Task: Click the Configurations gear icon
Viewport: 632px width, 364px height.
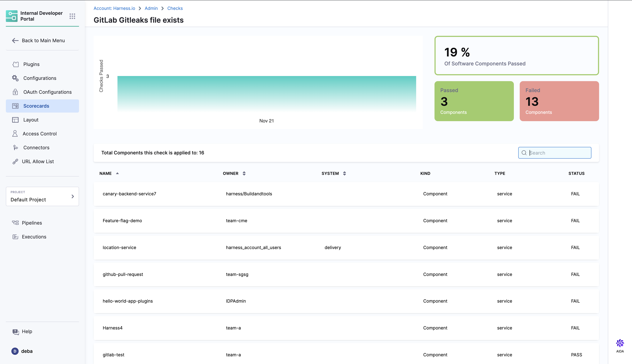Action: coord(15,78)
